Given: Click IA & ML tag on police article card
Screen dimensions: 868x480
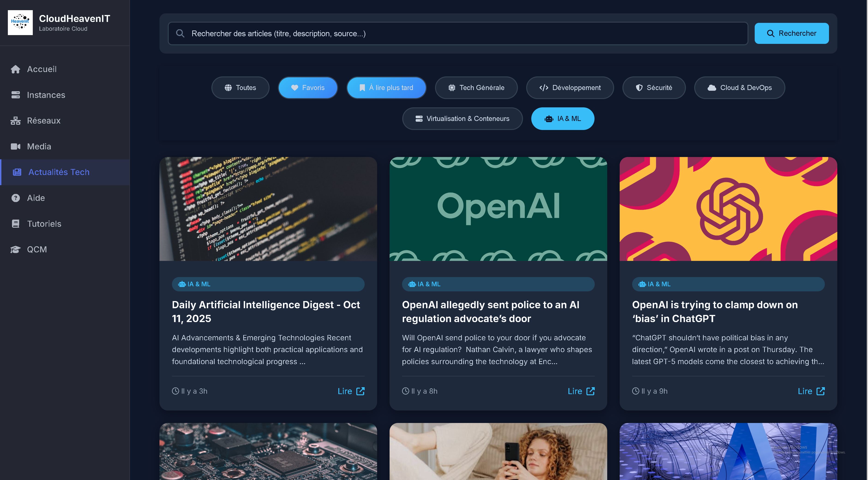Looking at the screenshot, I should coord(498,284).
